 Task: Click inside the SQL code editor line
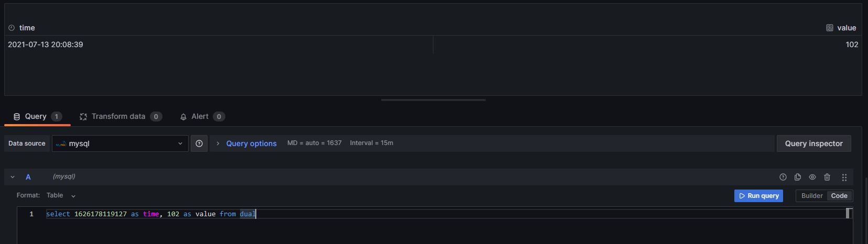point(446,214)
